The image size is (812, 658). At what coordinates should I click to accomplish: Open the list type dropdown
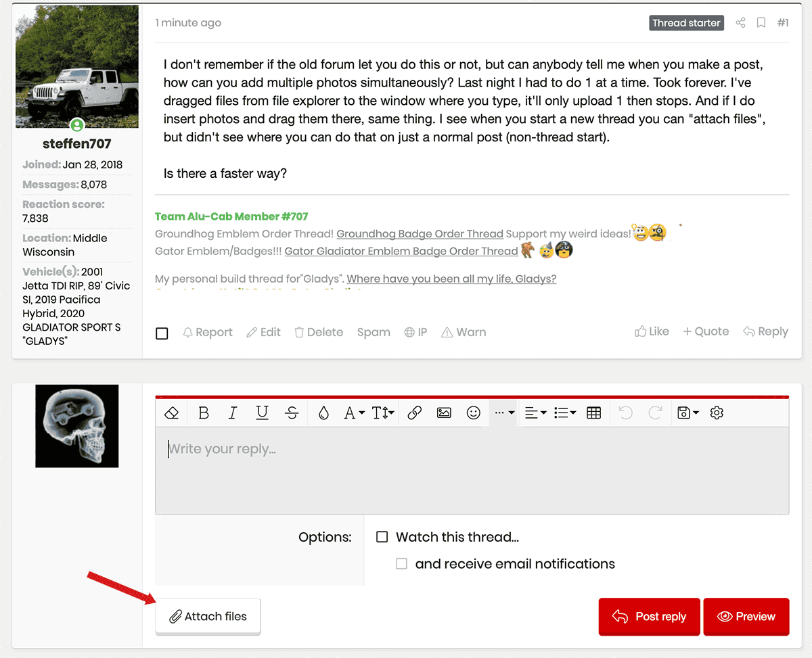[x=564, y=413]
